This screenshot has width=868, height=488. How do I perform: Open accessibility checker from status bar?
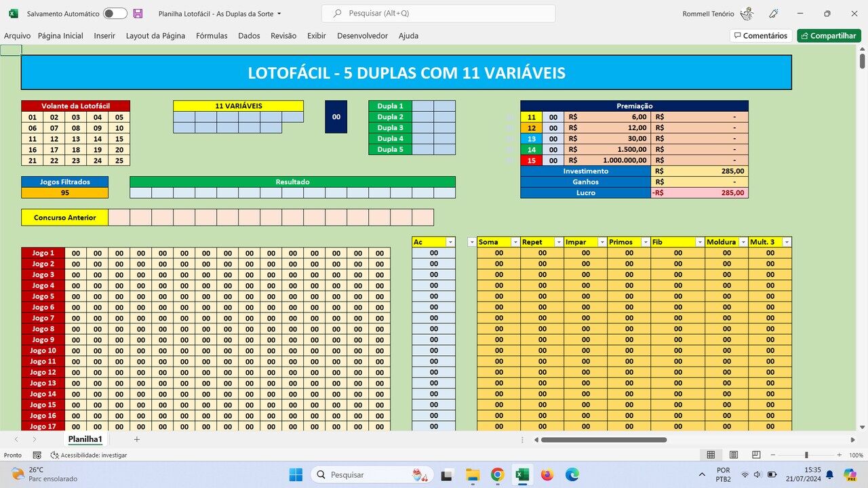[x=89, y=455]
